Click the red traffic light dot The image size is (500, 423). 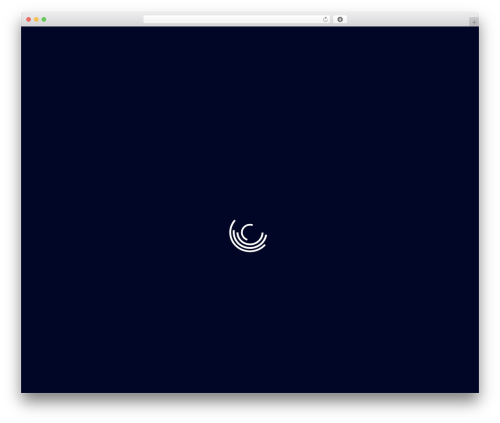tap(29, 20)
